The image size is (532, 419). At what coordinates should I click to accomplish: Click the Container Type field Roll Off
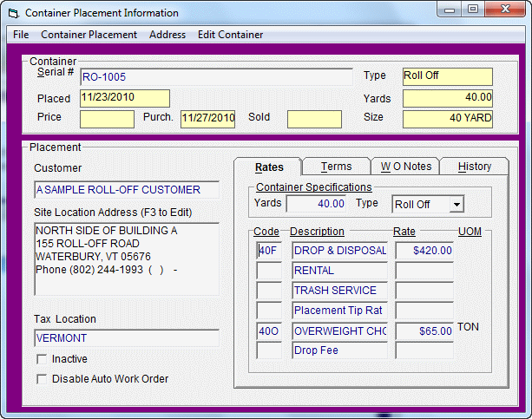(448, 76)
